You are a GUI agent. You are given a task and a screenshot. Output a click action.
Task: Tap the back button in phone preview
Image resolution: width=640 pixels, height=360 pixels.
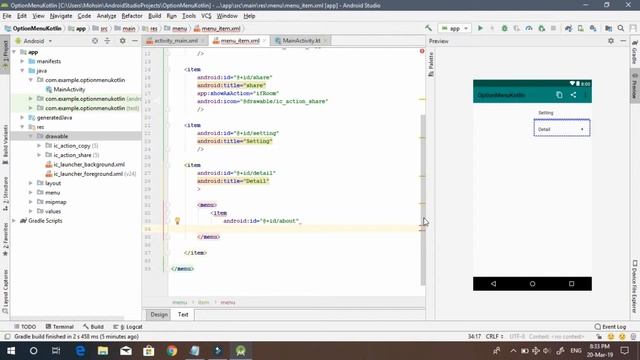click(493, 284)
